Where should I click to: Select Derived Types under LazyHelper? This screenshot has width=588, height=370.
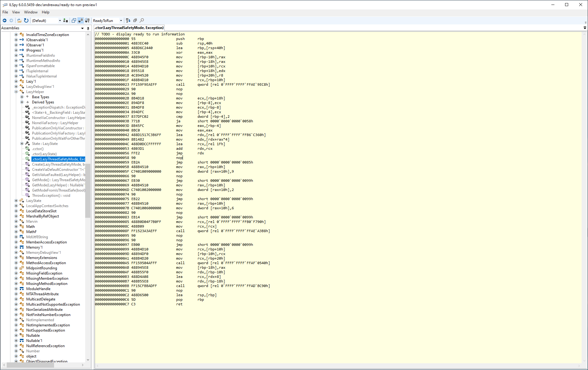tap(43, 102)
